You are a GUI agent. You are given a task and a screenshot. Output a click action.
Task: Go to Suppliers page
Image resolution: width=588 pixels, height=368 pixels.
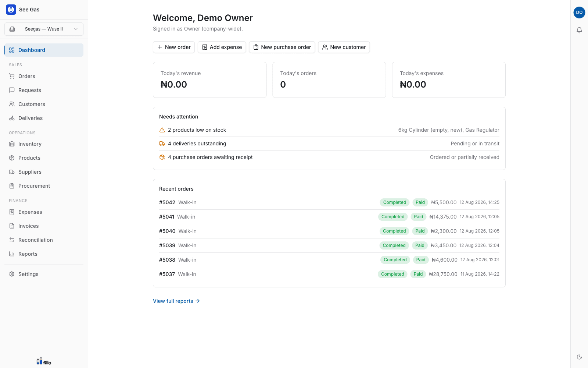pos(44,172)
